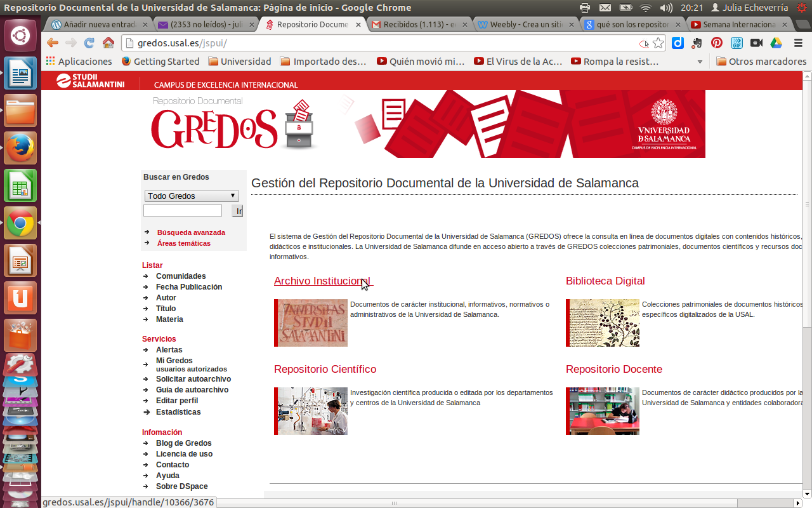Click Búsqueda avanzada link

(x=191, y=232)
